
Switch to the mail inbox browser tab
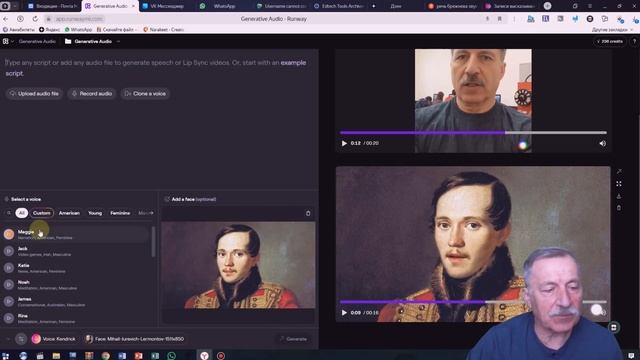coord(53,6)
